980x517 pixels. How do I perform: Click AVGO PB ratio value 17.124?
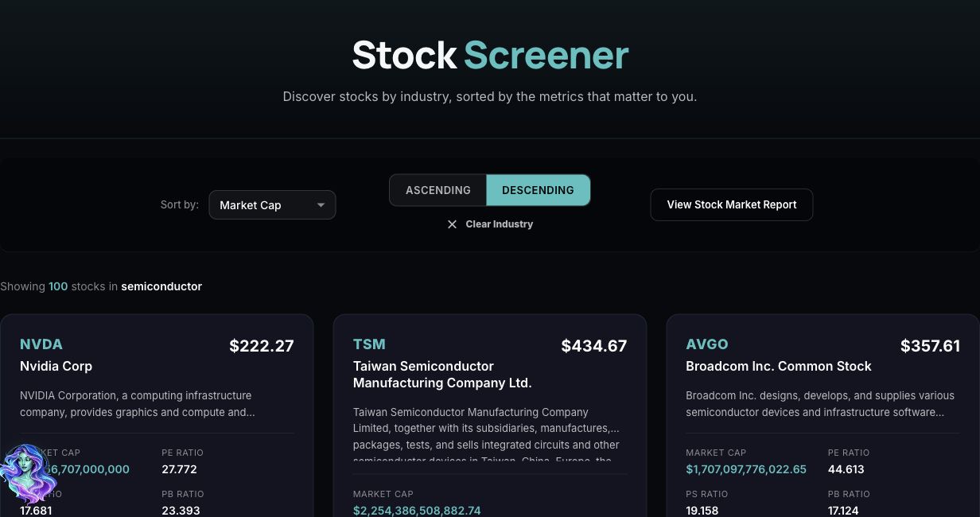tap(844, 511)
